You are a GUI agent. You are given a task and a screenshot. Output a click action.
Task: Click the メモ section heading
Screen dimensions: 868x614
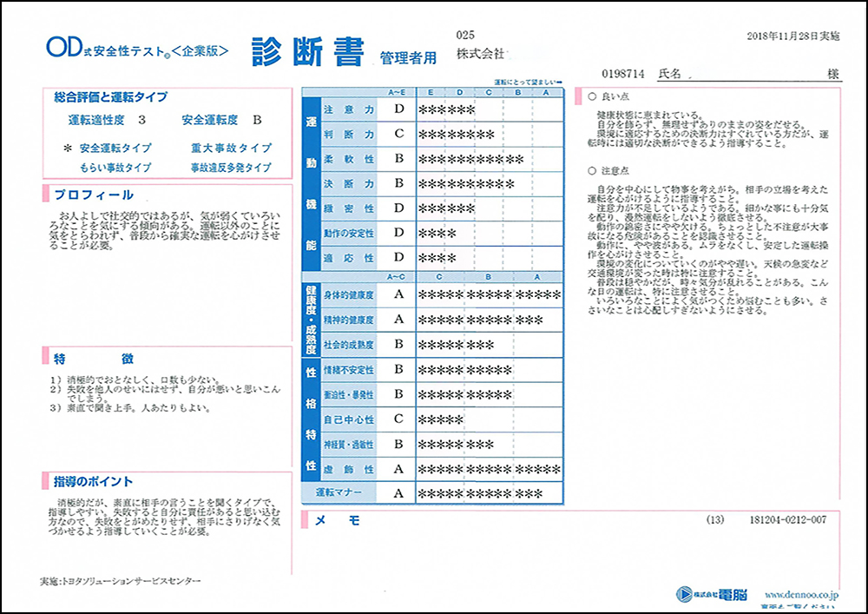[x=337, y=520]
